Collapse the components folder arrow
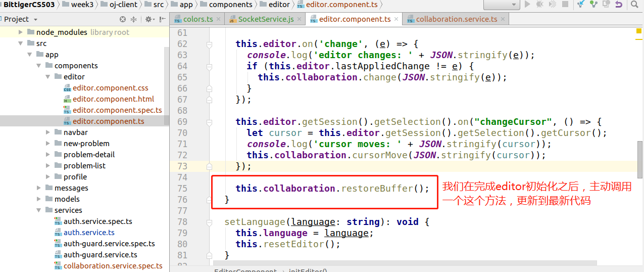Screen dimensions: 644x272 coord(39,66)
